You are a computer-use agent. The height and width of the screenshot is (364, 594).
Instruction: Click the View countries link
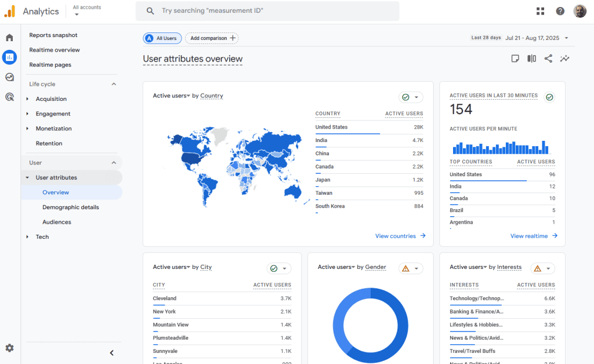tap(400, 236)
